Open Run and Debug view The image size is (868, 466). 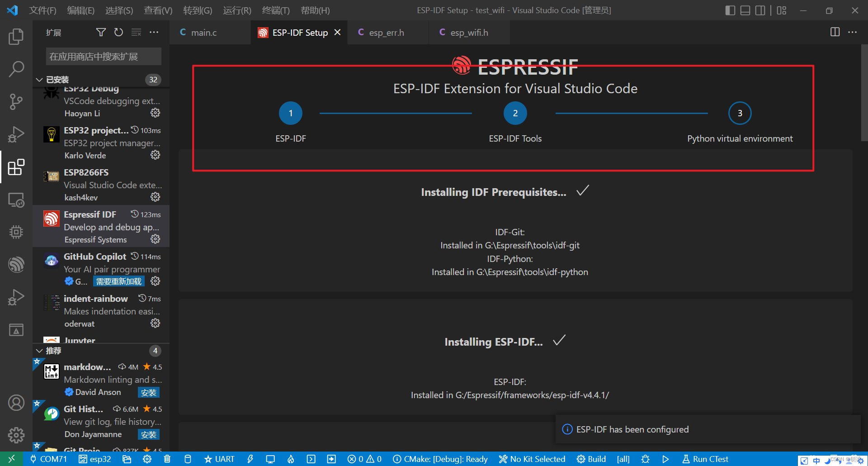[x=16, y=134]
